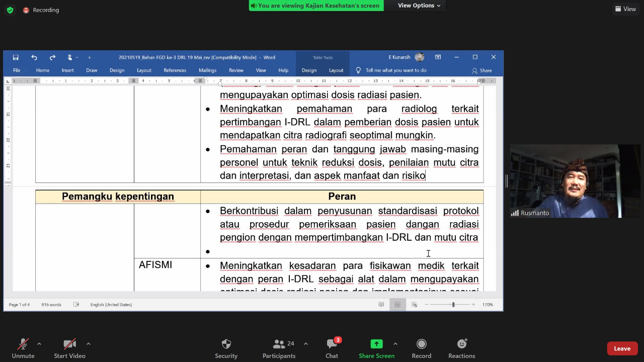The width and height of the screenshot is (644, 362).
Task: Click the 170% zoom level
Action: [x=488, y=305]
